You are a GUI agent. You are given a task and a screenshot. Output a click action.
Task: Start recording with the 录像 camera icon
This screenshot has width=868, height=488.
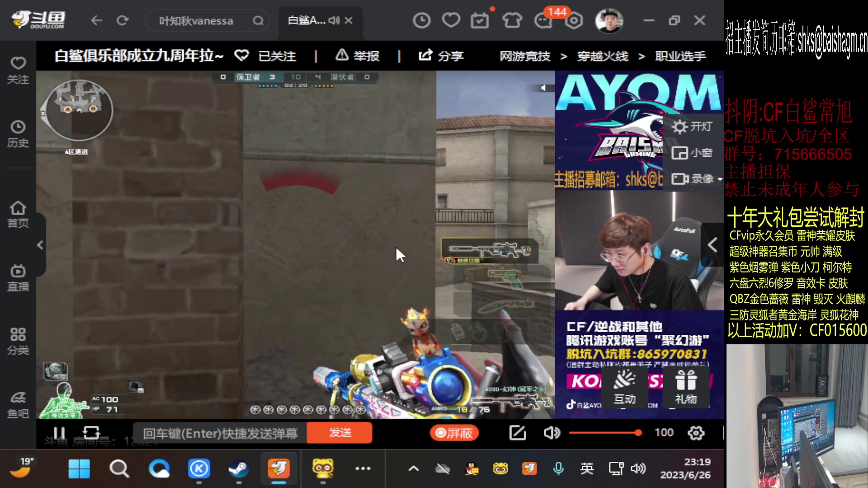[x=680, y=178]
